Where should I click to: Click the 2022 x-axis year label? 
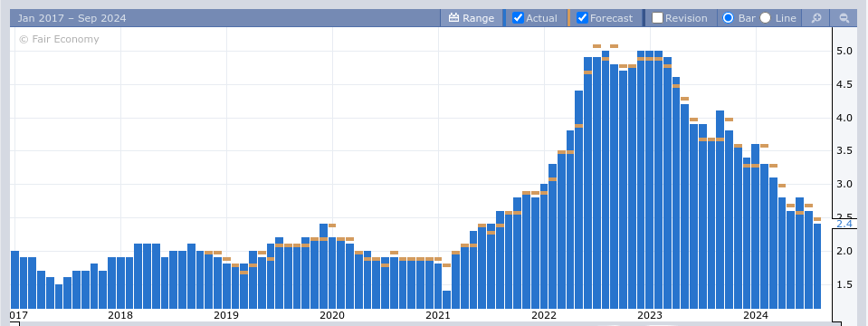pos(544,315)
